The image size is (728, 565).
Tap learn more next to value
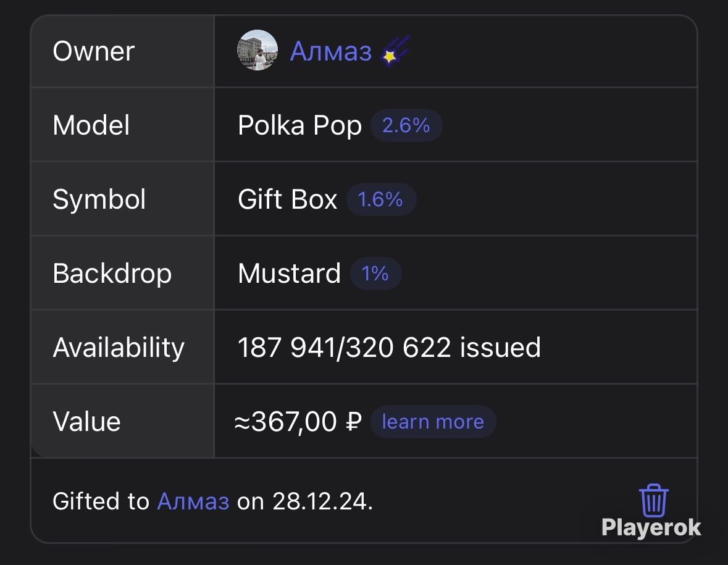pyautogui.click(x=433, y=422)
